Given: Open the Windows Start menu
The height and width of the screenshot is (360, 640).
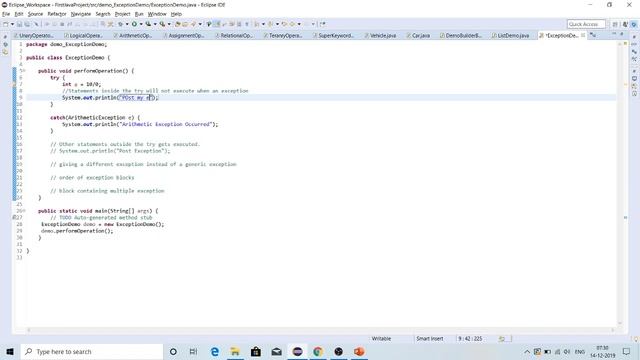Looking at the screenshot, I should pyautogui.click(x=10, y=351).
